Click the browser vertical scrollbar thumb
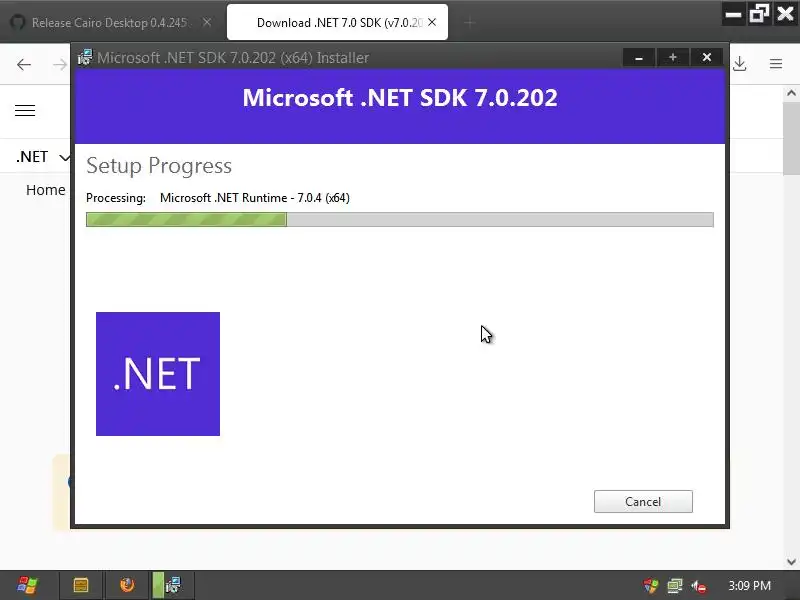The height and width of the screenshot is (600, 800). (x=791, y=138)
